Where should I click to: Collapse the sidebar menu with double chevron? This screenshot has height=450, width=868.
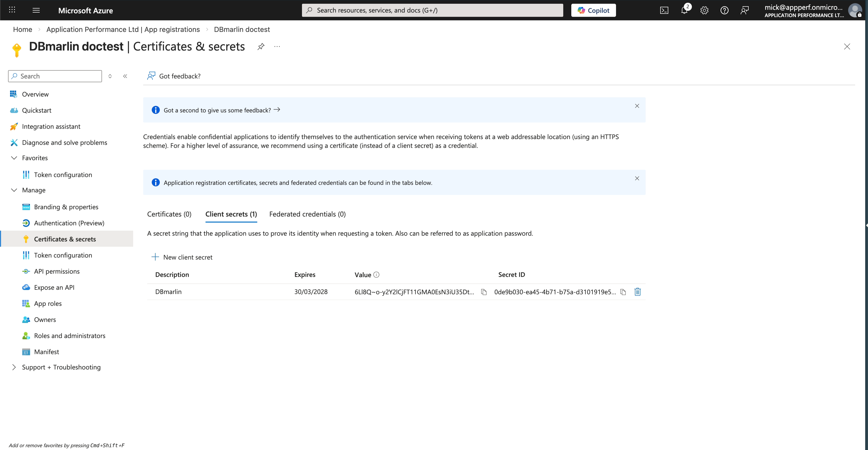tap(125, 76)
